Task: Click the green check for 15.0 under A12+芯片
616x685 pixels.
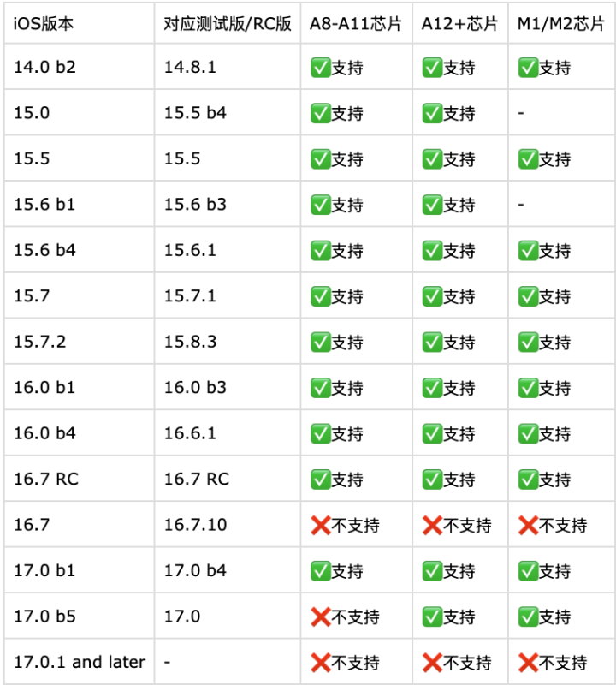Action: (x=432, y=114)
